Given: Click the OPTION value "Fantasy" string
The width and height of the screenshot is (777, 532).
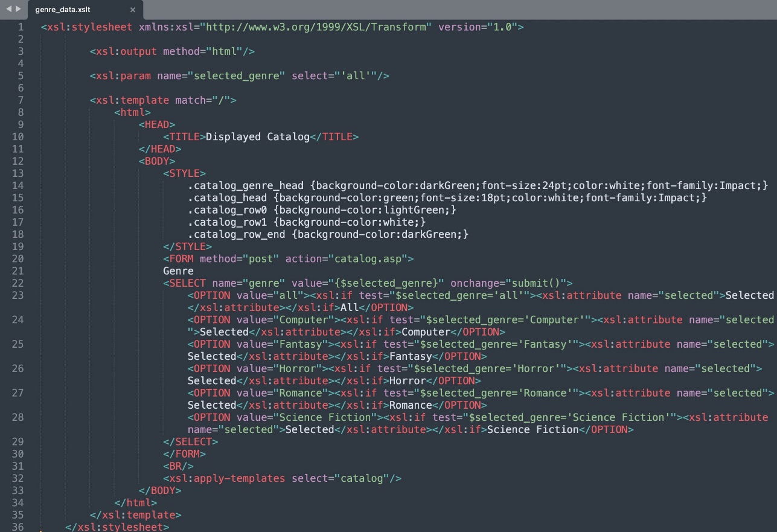Looking at the screenshot, I should 301,344.
